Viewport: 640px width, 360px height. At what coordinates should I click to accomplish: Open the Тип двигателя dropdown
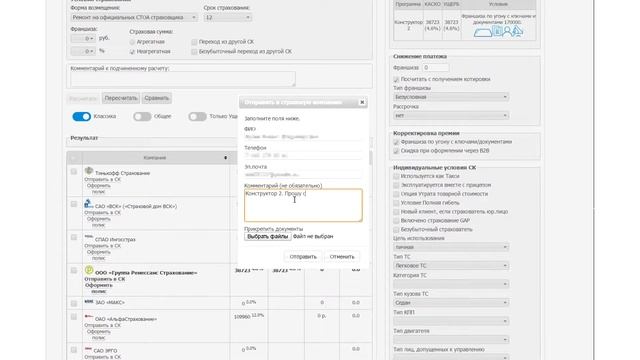tap(451, 340)
